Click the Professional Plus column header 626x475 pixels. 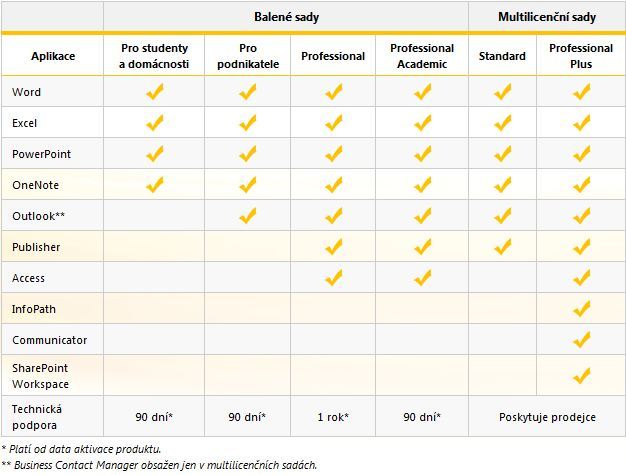click(x=581, y=56)
